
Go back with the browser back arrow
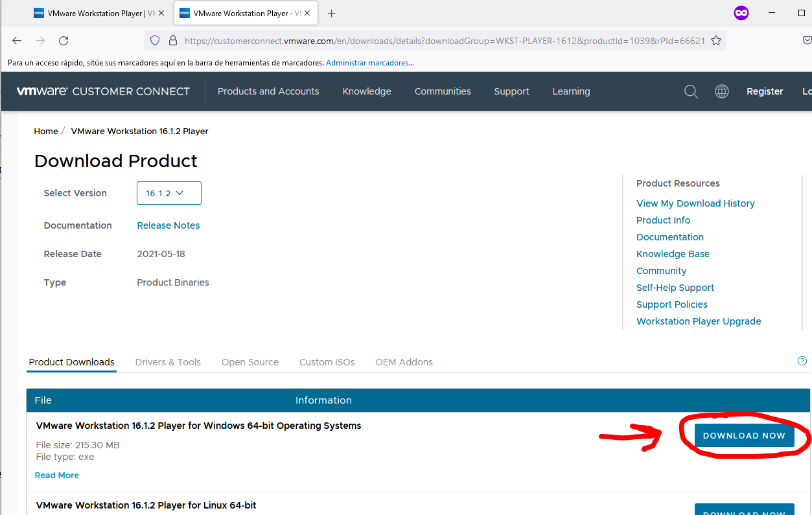17,40
